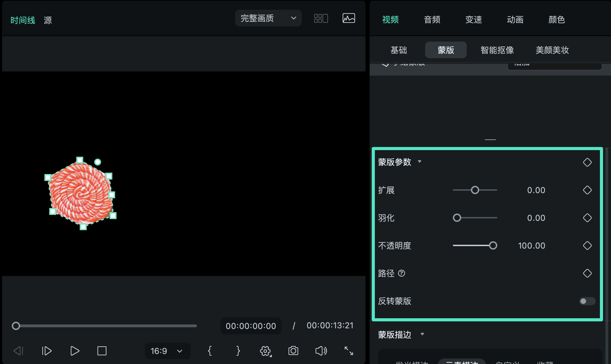Mark in point with left brace icon
This screenshot has height=364, width=611.
coord(210,351)
